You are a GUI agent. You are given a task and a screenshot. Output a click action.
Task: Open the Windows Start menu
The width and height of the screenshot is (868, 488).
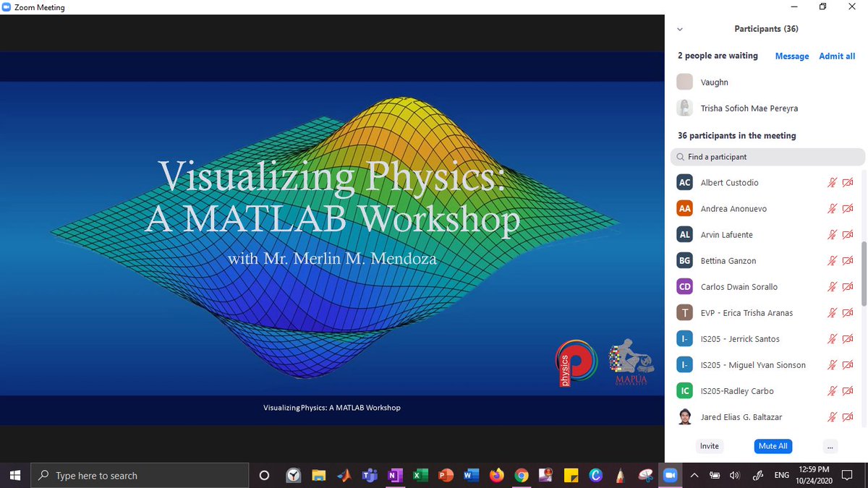tap(16, 475)
